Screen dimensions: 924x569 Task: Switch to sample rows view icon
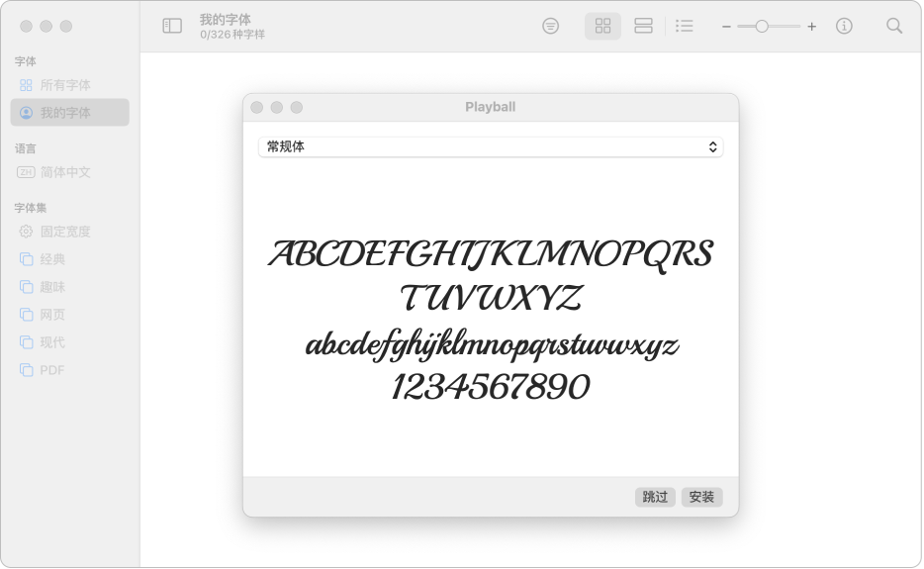(643, 26)
